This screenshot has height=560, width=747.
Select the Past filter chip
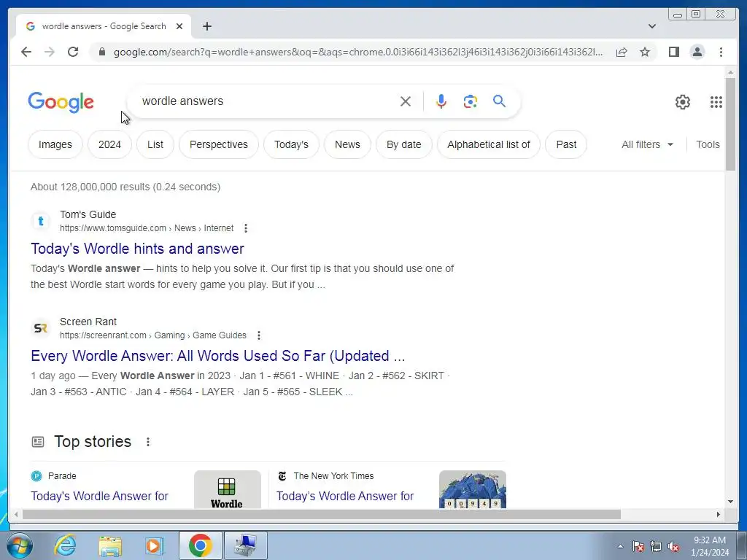pos(566,144)
